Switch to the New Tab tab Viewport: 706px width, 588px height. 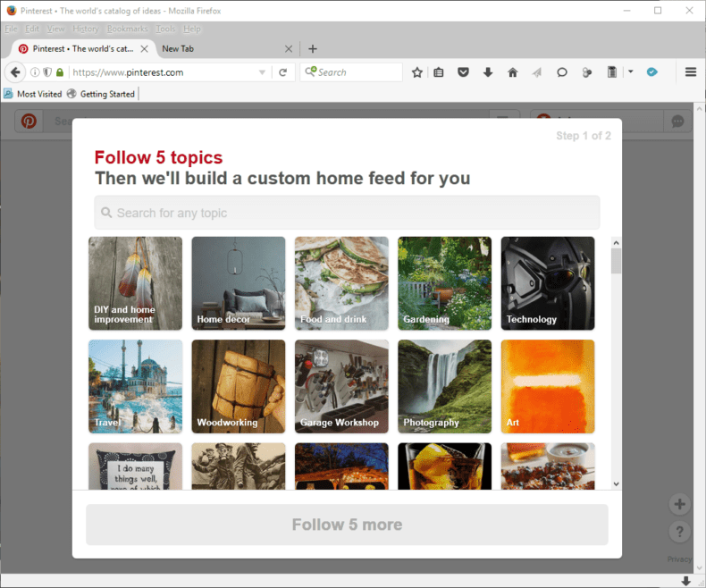pyautogui.click(x=223, y=48)
